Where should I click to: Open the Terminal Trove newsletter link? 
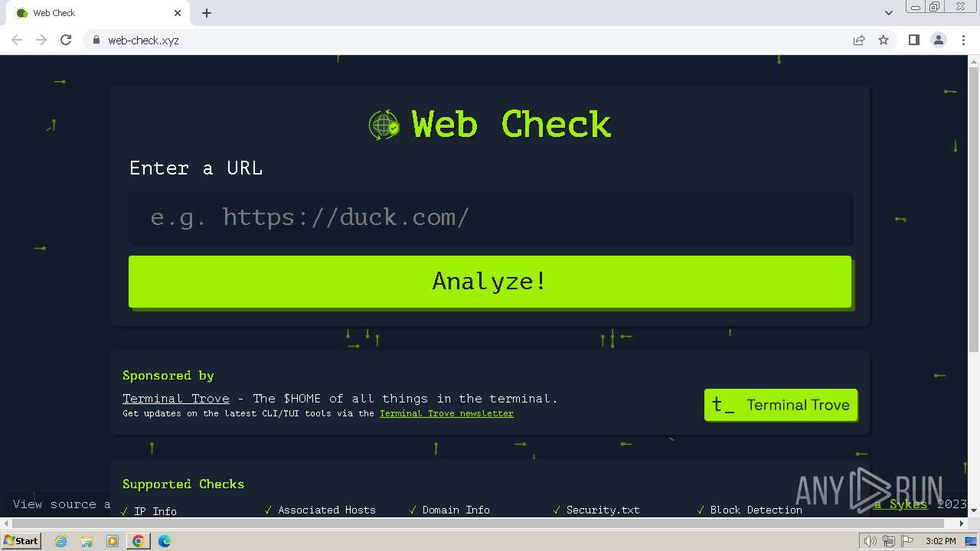pyautogui.click(x=446, y=413)
